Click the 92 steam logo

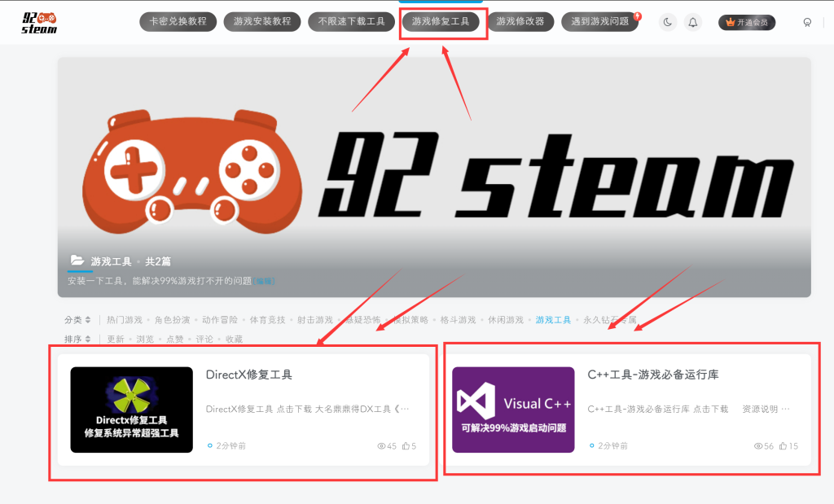tap(39, 23)
